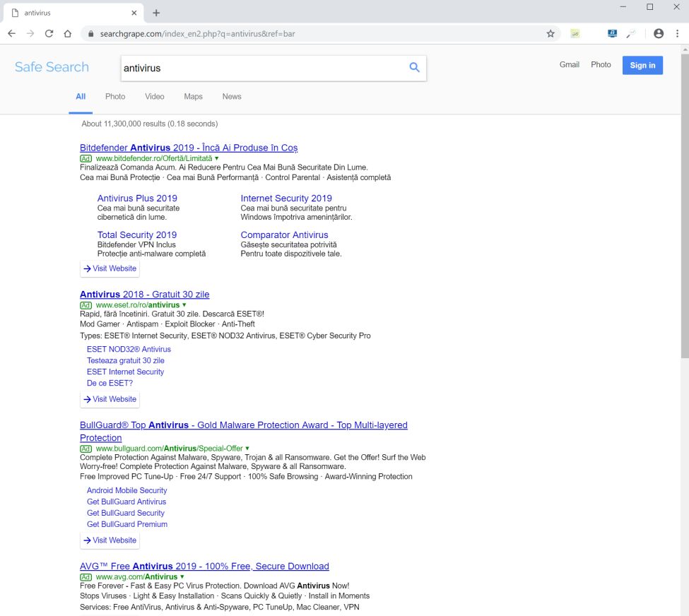View the site padlock security info
Viewport: 689px width, 616px height.
[x=91, y=33]
